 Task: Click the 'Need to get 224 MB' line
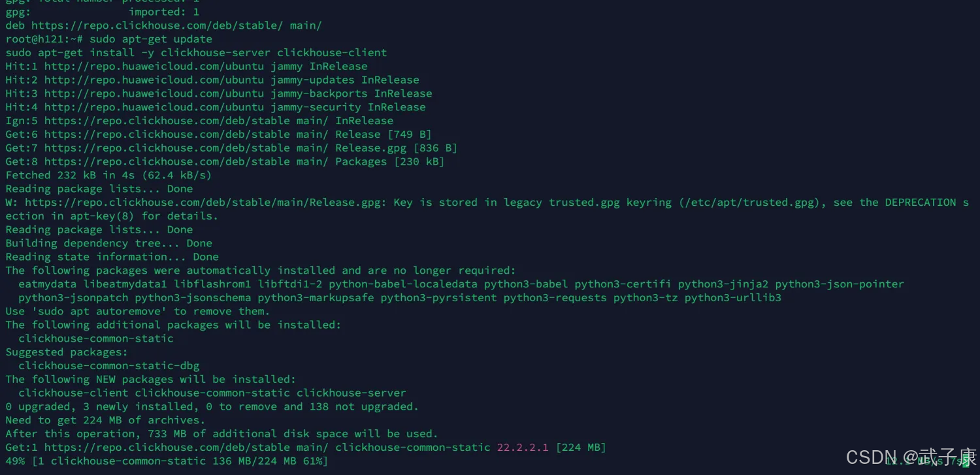105,420
